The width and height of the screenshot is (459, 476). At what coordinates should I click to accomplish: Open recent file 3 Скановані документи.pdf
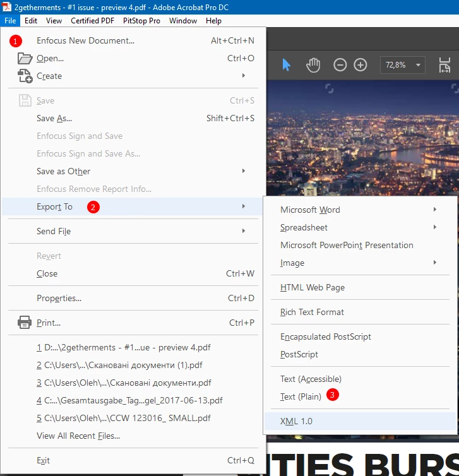[x=133, y=383]
